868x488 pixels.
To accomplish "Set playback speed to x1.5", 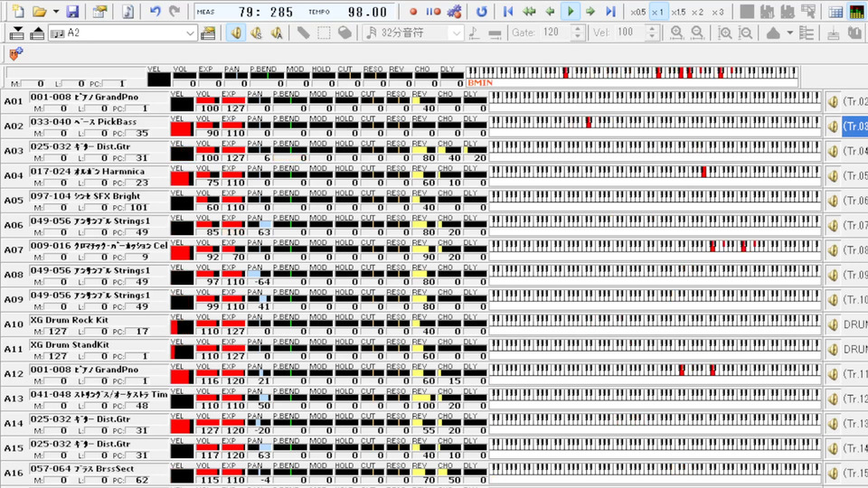I will [x=678, y=12].
